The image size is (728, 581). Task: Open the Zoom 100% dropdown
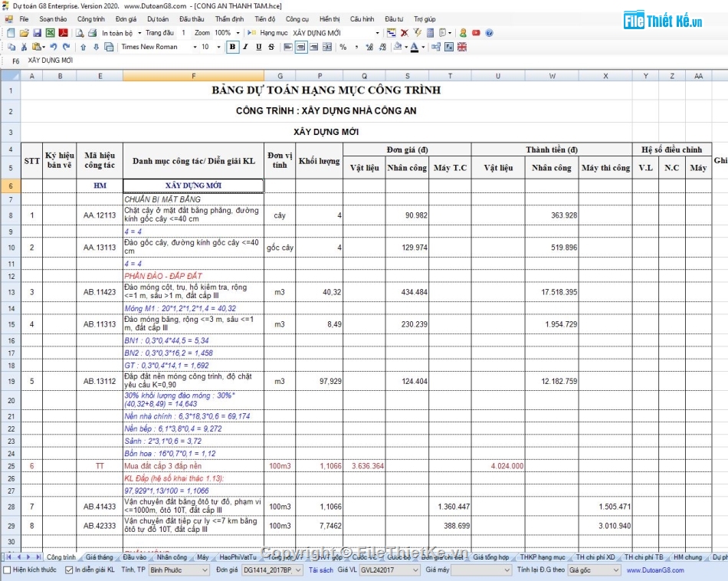pyautogui.click(x=238, y=33)
